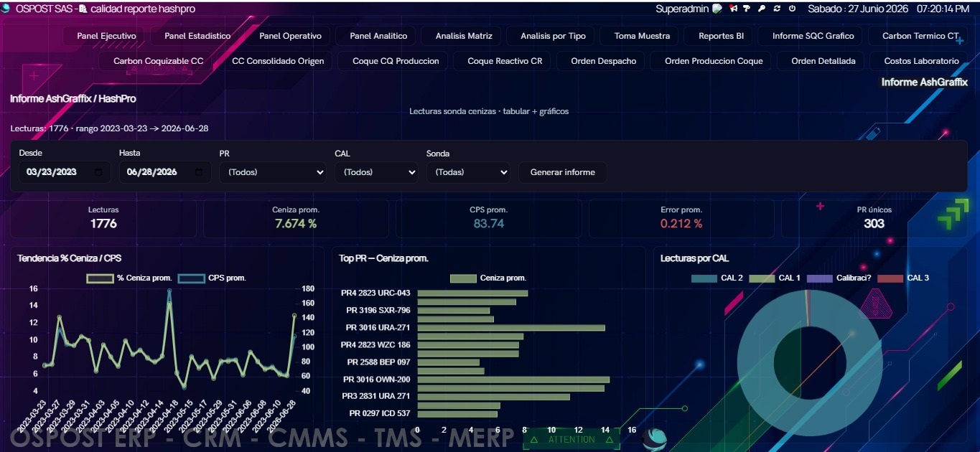Click the megaphone announcements icon
The width and height of the screenshot is (980, 452).
coord(734,9)
